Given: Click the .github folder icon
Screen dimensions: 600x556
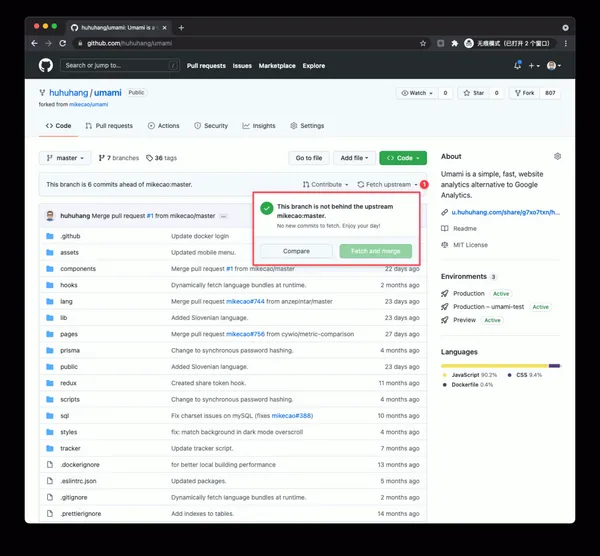Looking at the screenshot, I should (50, 236).
